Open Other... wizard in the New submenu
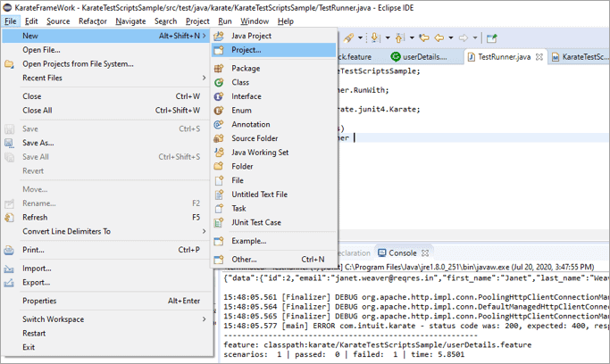 [273, 259]
